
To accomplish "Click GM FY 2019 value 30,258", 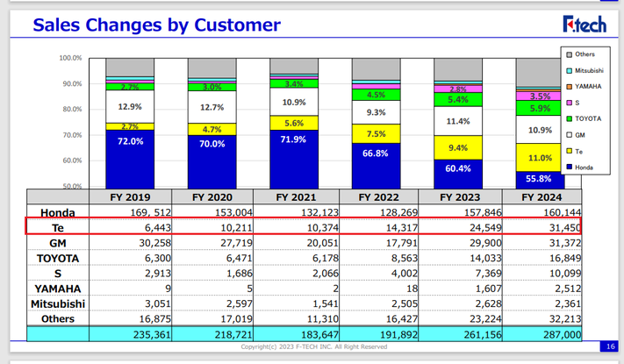I will tap(154, 243).
